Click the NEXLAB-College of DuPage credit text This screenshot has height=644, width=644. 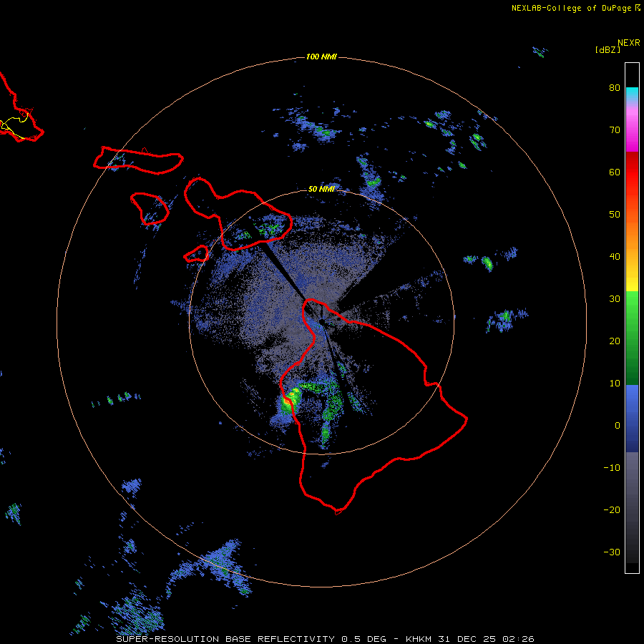571,8
